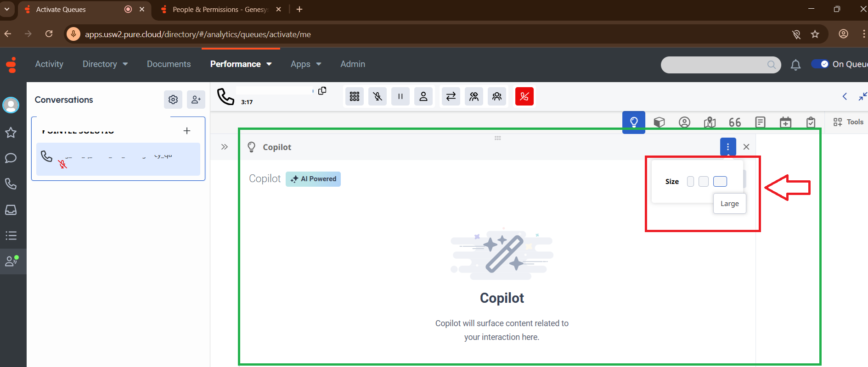Copy the caller number

[322, 91]
